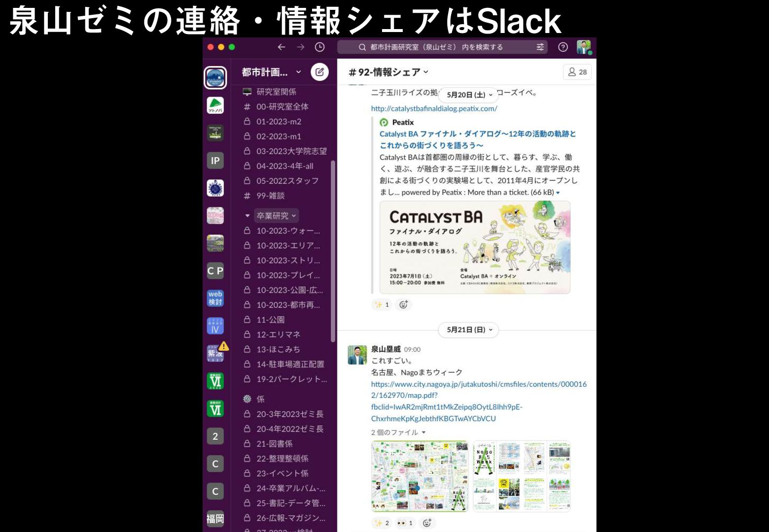Click the back navigation arrow
This screenshot has height=532, width=769.
(281, 47)
